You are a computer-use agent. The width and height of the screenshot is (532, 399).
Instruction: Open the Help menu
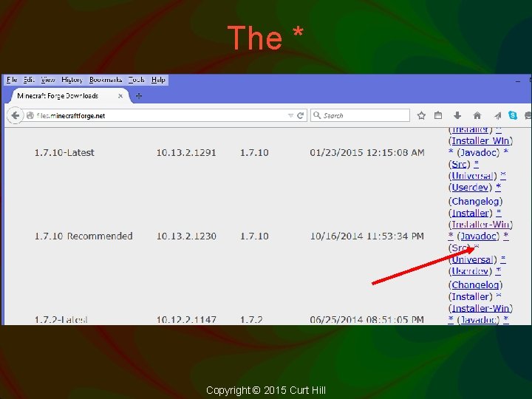click(x=158, y=80)
